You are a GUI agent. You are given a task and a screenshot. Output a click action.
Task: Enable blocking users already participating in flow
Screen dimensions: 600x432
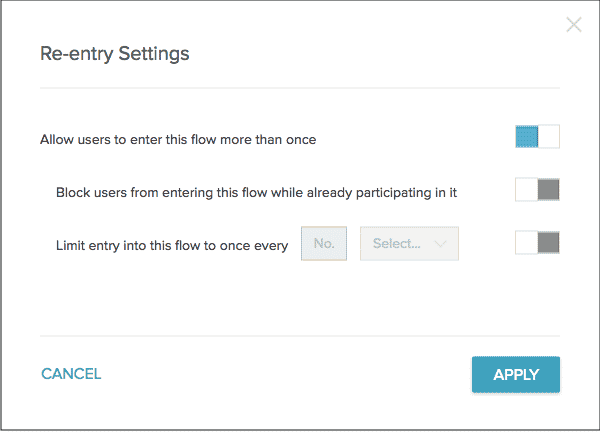(537, 190)
